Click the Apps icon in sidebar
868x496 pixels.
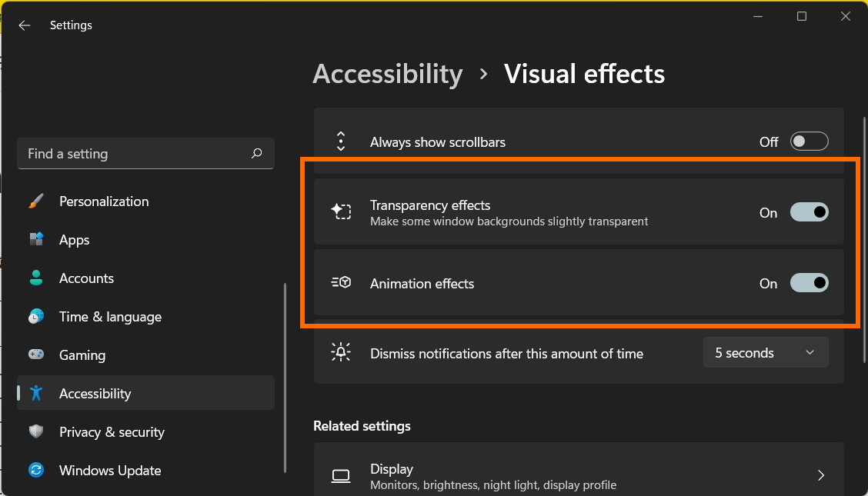36,239
